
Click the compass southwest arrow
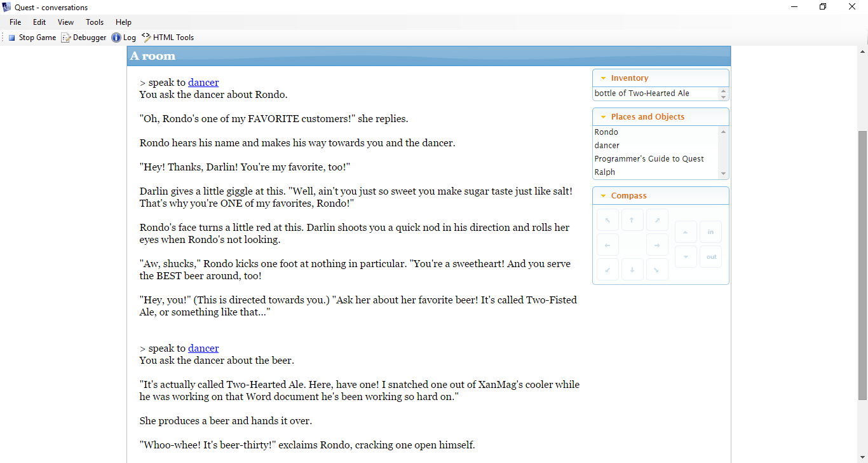coord(607,270)
